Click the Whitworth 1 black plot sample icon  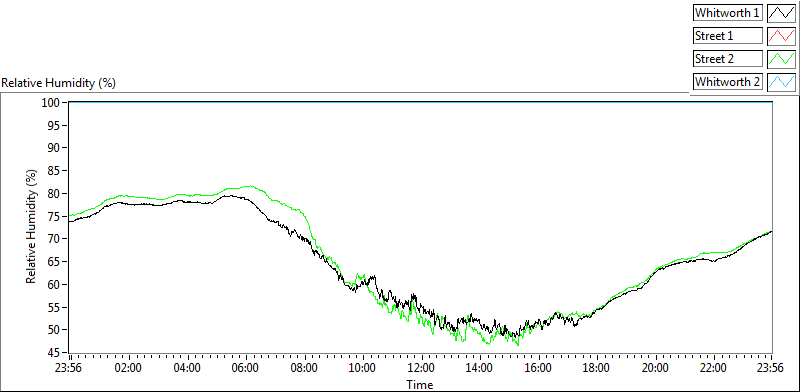point(781,13)
